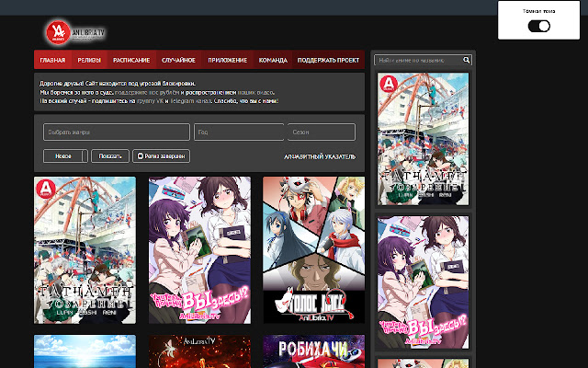Image resolution: width=588 pixels, height=368 pixels.
Task: Open the Команда menu item
Action: pyautogui.click(x=273, y=60)
